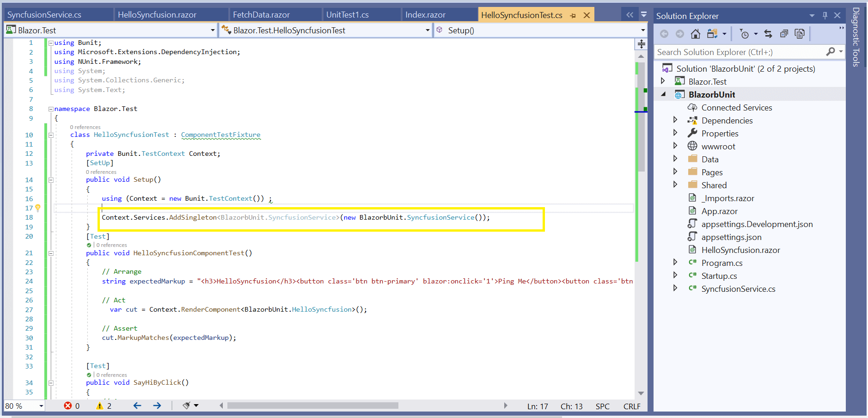
Task: Click the ComponentTestFixture class link
Action: [220, 135]
